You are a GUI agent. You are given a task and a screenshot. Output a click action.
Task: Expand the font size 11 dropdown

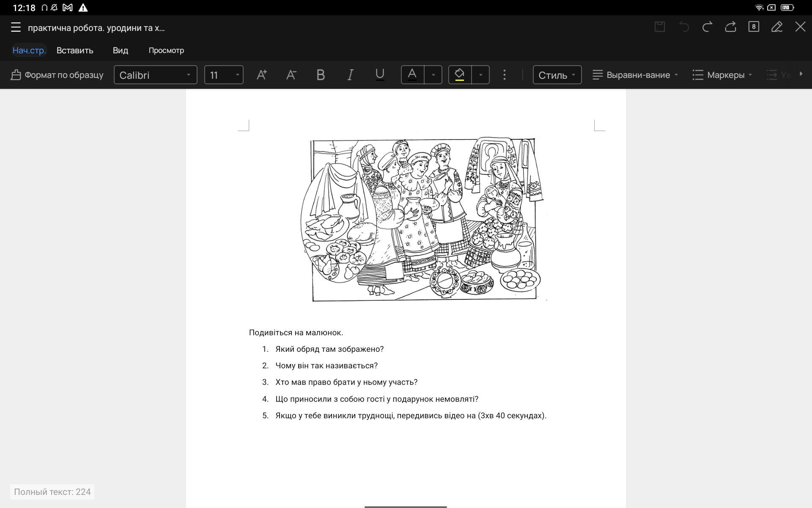[x=224, y=75]
